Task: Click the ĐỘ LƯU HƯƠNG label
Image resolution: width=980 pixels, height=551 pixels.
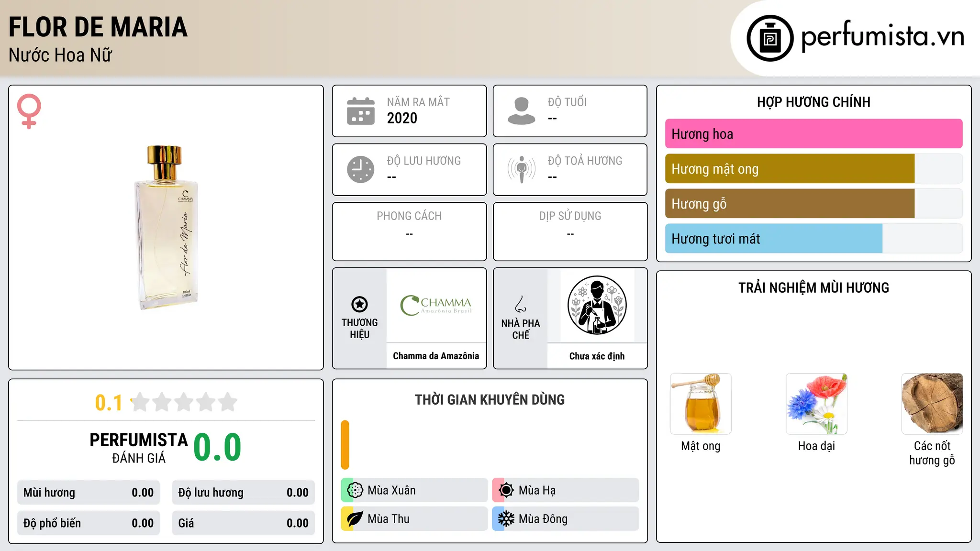Action: pos(424,161)
